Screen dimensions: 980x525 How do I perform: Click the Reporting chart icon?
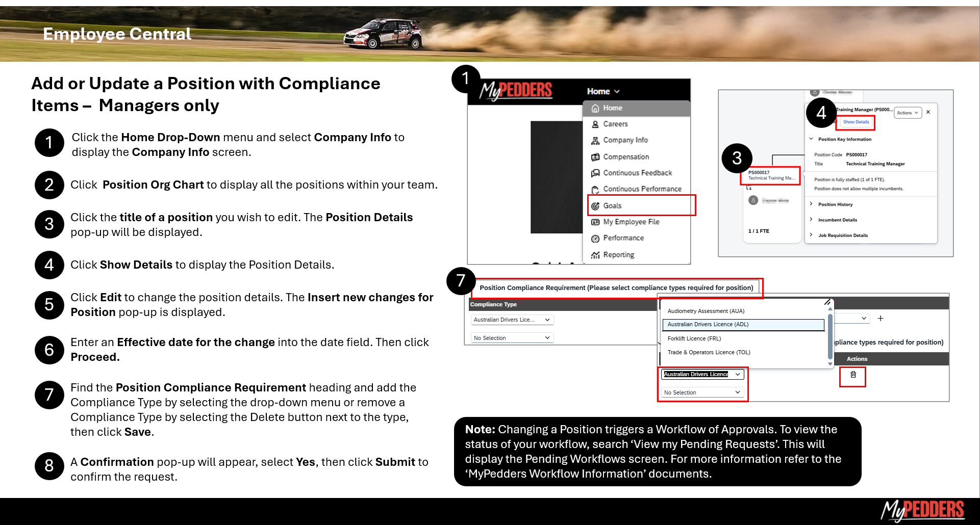[595, 255]
